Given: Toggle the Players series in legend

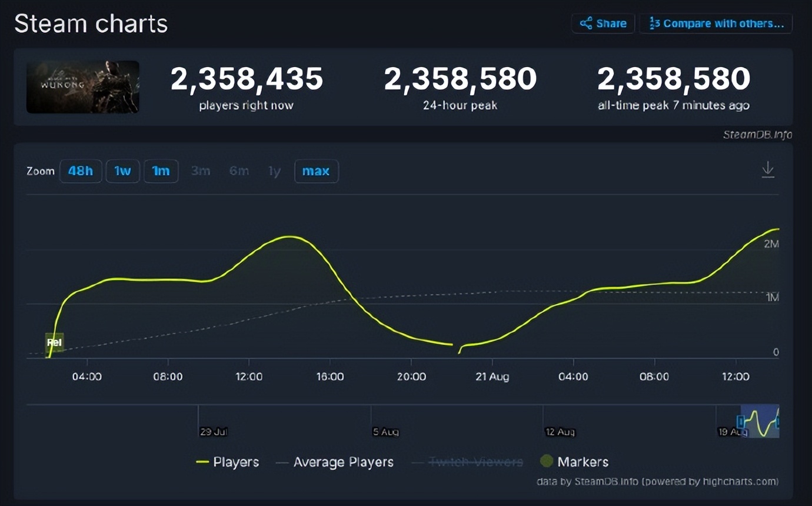Looking at the screenshot, I should point(227,462).
